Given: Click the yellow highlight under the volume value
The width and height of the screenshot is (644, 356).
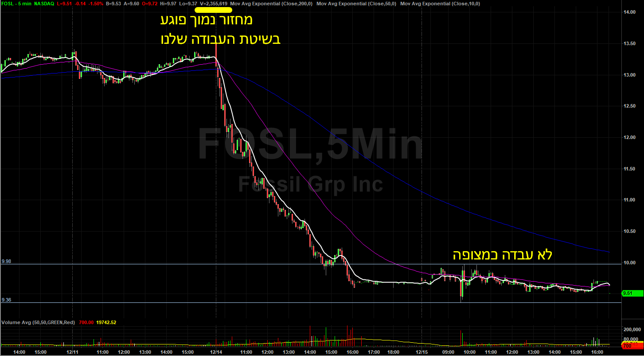Looking at the screenshot, I should tap(215, 9).
